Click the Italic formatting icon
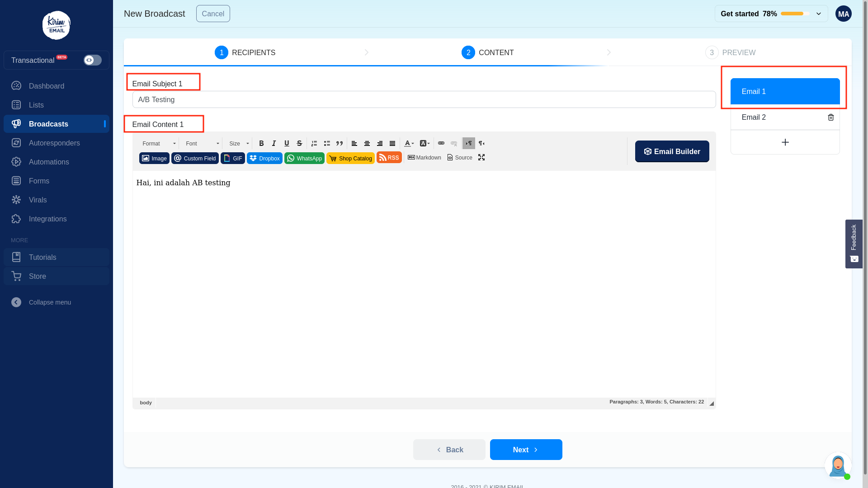Image resolution: width=868 pixels, height=488 pixels. [274, 143]
